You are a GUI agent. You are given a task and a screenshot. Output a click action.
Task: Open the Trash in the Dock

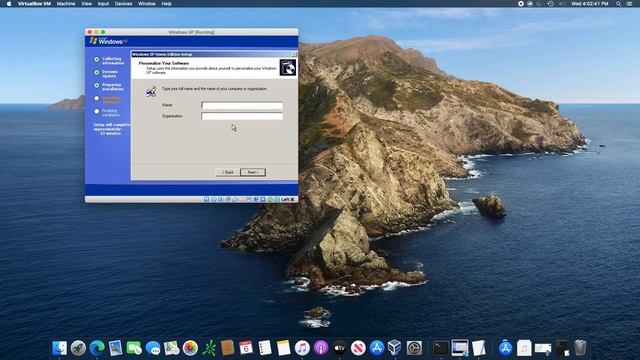[x=580, y=348]
